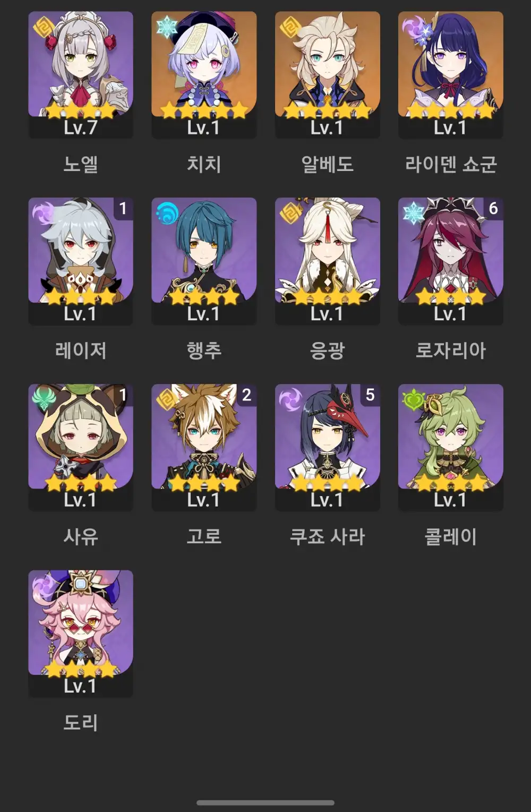
Task: Tap the 알베도 Albedo portrait
Action: 327,74
